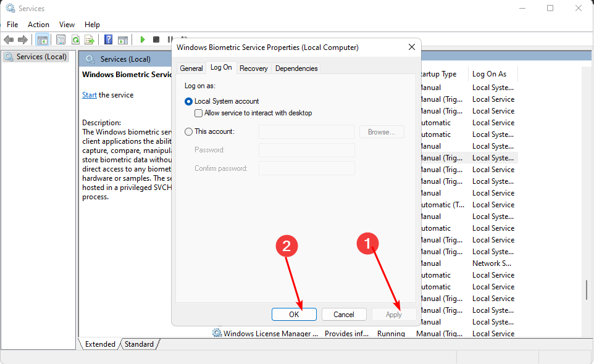Click the Password input field
The image size is (594, 364).
coord(306,150)
